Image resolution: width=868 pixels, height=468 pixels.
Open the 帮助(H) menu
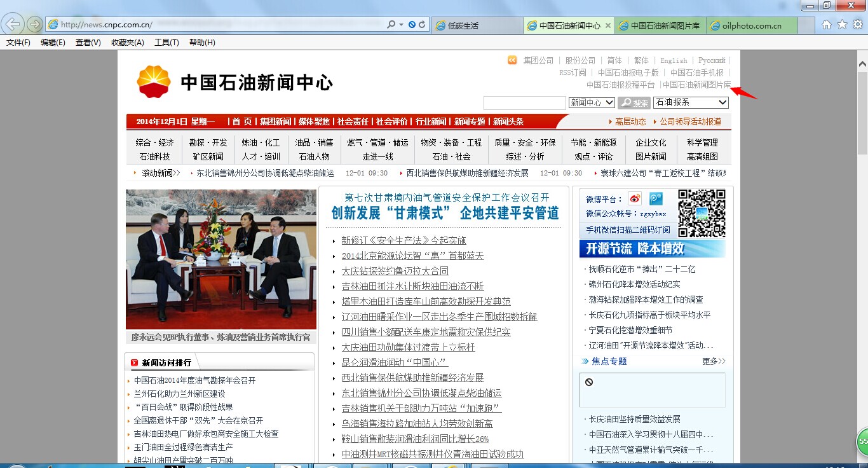click(x=202, y=43)
